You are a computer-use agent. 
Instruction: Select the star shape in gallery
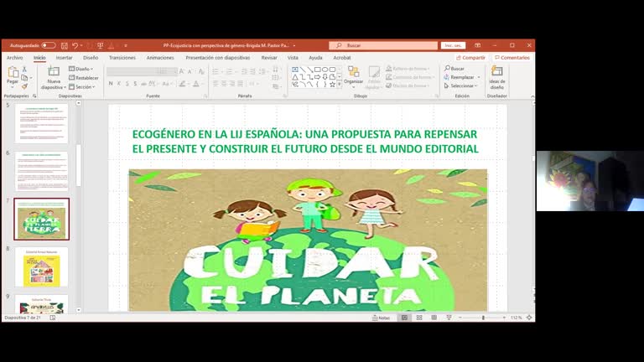click(332, 84)
